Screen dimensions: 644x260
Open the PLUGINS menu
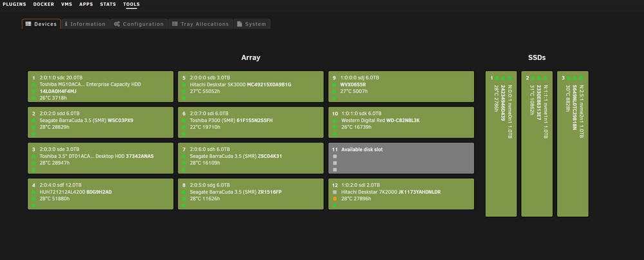[x=14, y=4]
